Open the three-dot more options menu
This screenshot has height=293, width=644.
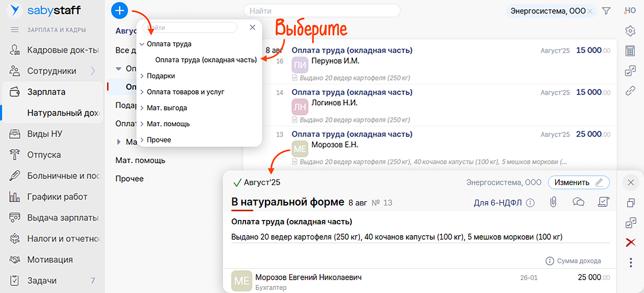631,262
